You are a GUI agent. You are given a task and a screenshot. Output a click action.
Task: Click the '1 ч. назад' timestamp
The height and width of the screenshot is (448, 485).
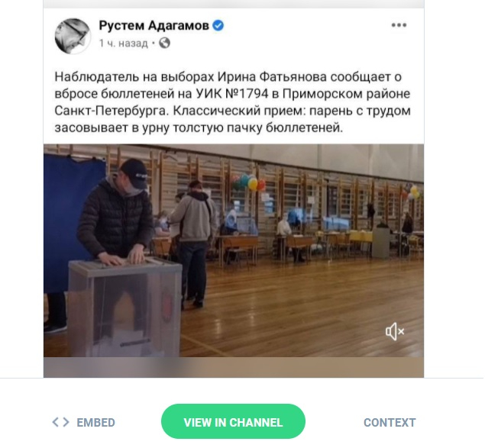[123, 44]
